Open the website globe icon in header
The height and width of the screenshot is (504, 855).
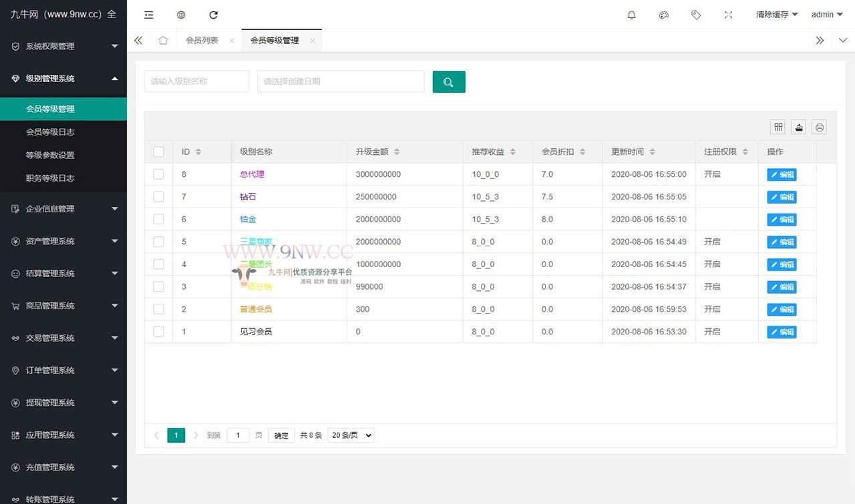(181, 15)
